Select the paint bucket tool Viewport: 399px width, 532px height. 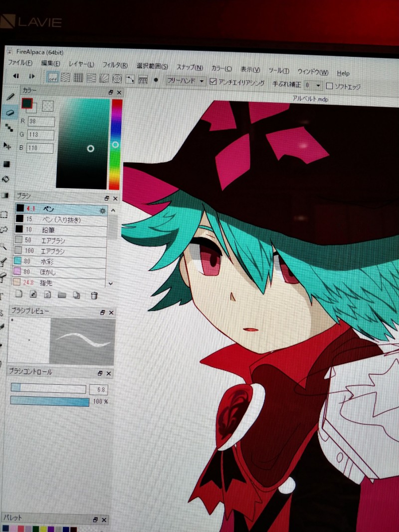pyautogui.click(x=6, y=179)
